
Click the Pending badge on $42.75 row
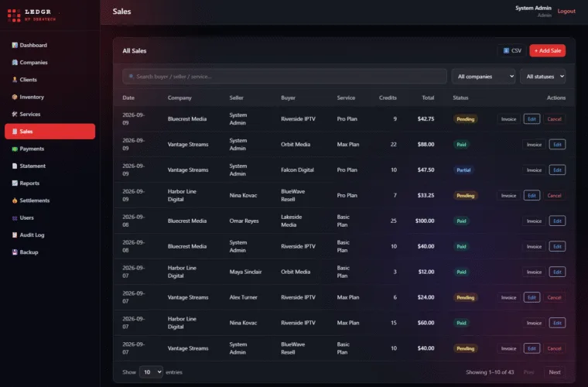click(466, 119)
